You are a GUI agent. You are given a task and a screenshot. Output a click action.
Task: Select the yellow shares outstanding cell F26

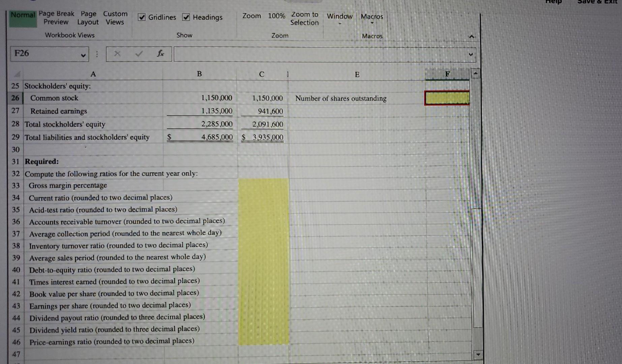point(447,98)
